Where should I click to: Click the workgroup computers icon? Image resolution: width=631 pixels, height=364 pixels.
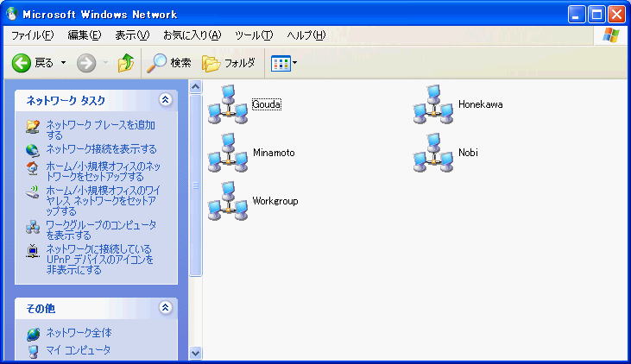[x=33, y=227]
